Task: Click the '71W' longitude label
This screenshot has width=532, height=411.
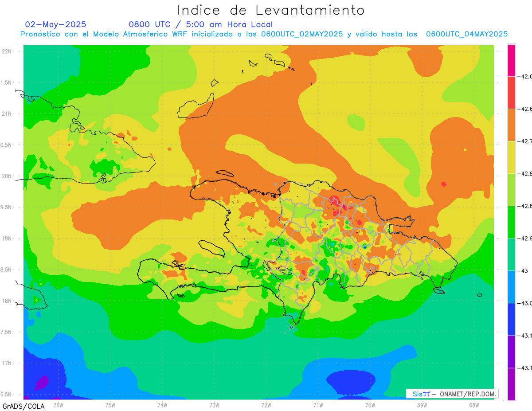Action: 318,405
